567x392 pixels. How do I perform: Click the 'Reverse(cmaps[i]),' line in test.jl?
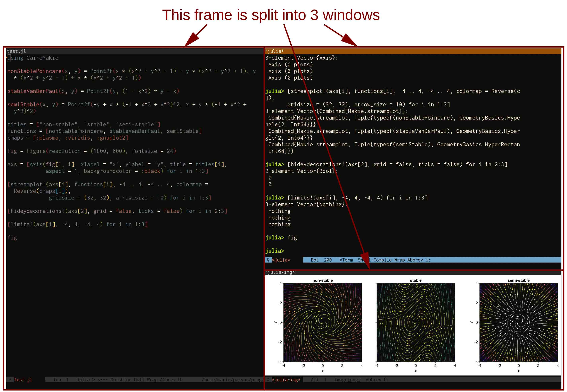(x=42, y=191)
